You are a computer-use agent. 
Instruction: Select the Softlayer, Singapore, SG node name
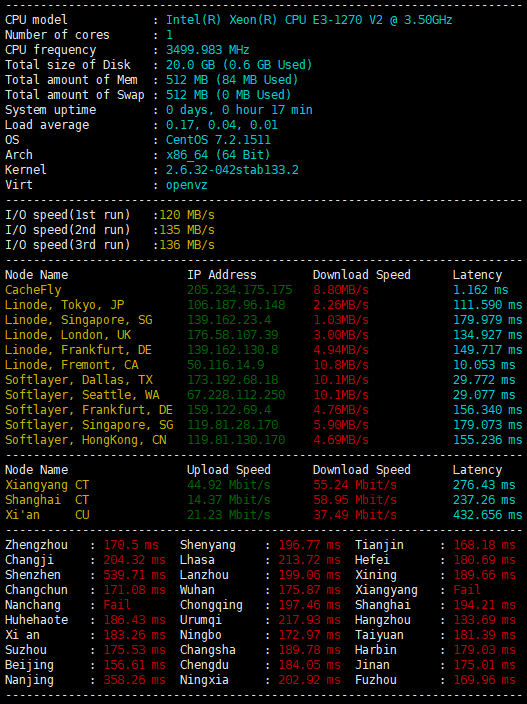(89, 425)
